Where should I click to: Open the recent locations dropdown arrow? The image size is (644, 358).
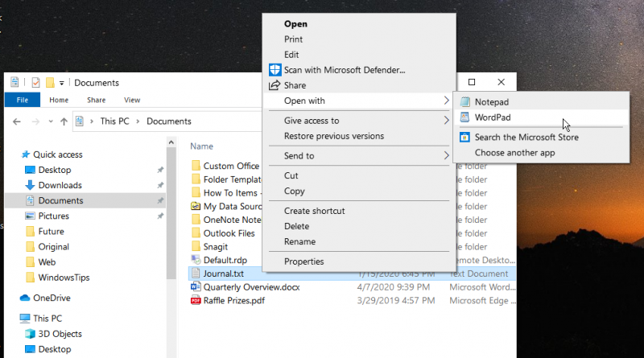click(51, 121)
